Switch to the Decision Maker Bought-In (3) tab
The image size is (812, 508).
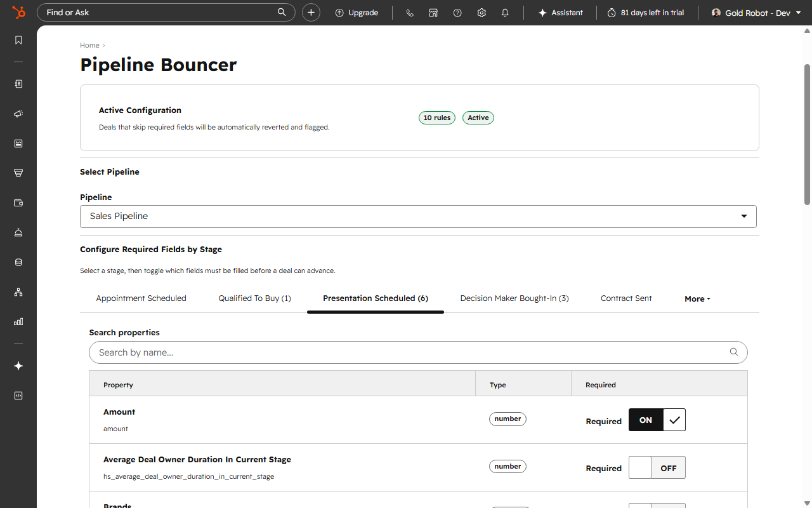pos(514,298)
